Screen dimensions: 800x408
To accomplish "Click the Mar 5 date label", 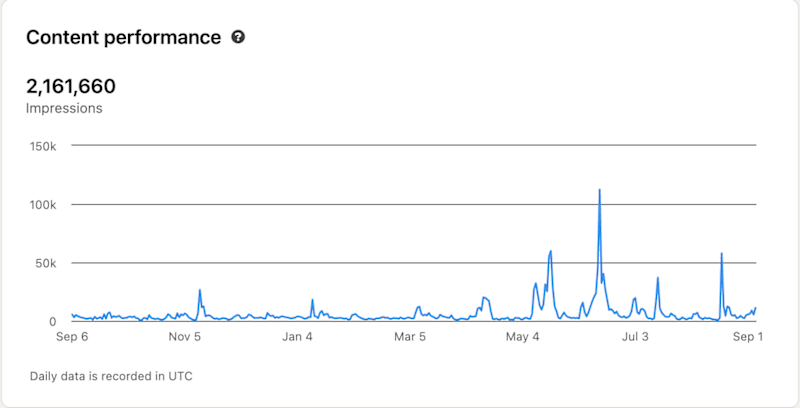I will point(411,337).
